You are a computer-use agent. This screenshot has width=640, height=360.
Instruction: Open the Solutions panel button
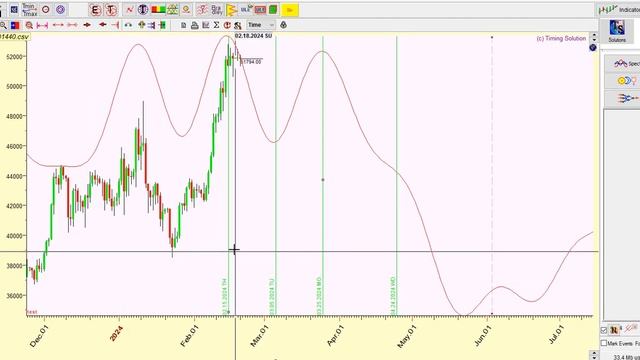[x=617, y=31]
